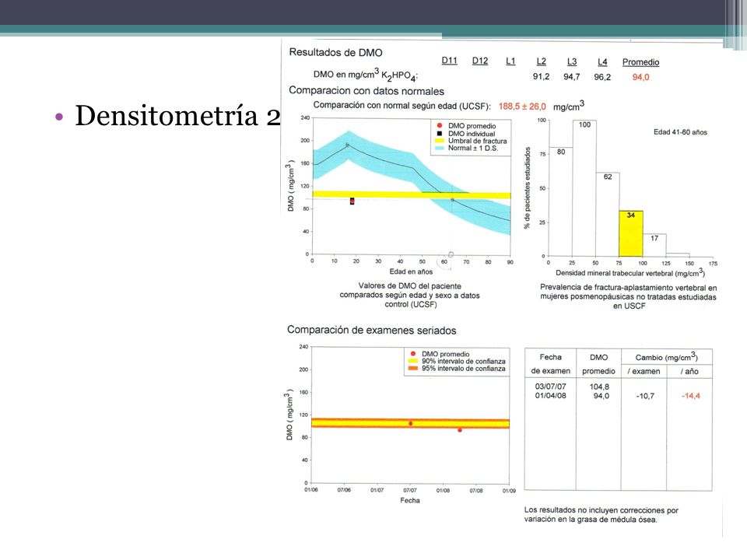Screen dimensions: 747x560
Task: Select heading "Comparación de examenes seriados"
Action: tap(372, 331)
